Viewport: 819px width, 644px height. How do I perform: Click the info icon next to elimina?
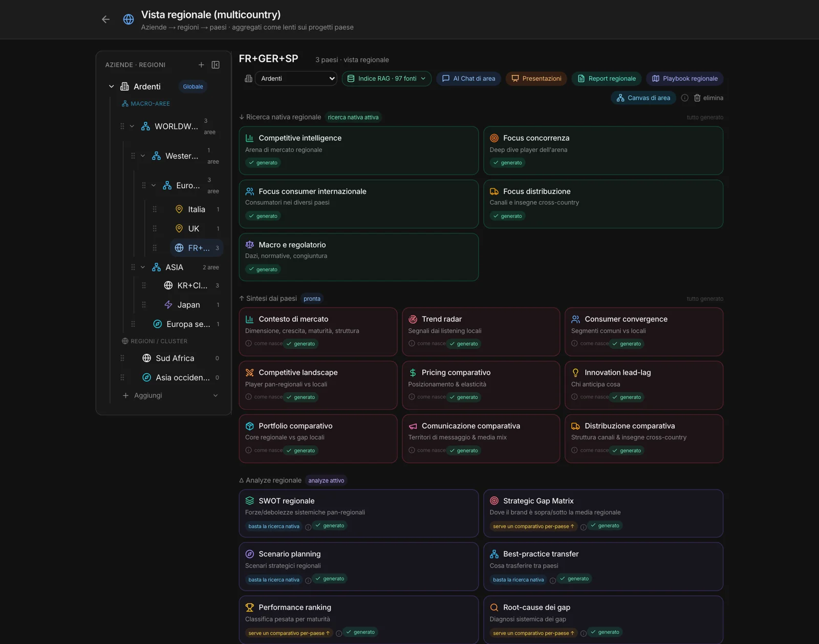pyautogui.click(x=684, y=98)
